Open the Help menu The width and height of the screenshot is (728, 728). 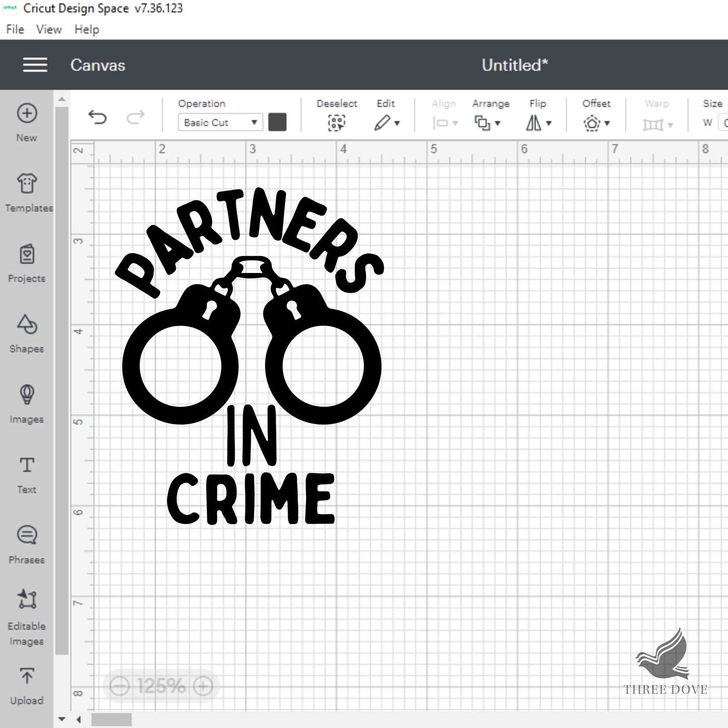87,29
